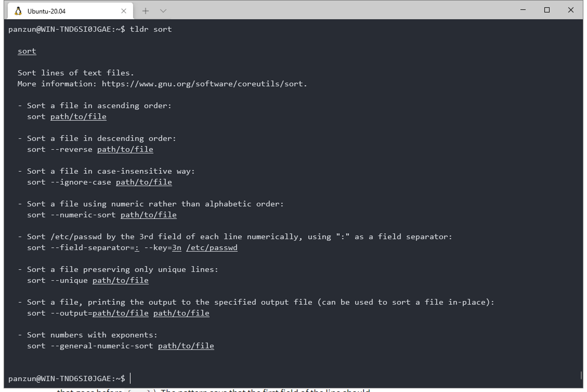Screen dimensions: 587x392
Task: Click the --numeric-sort option text
Action: click(83, 215)
